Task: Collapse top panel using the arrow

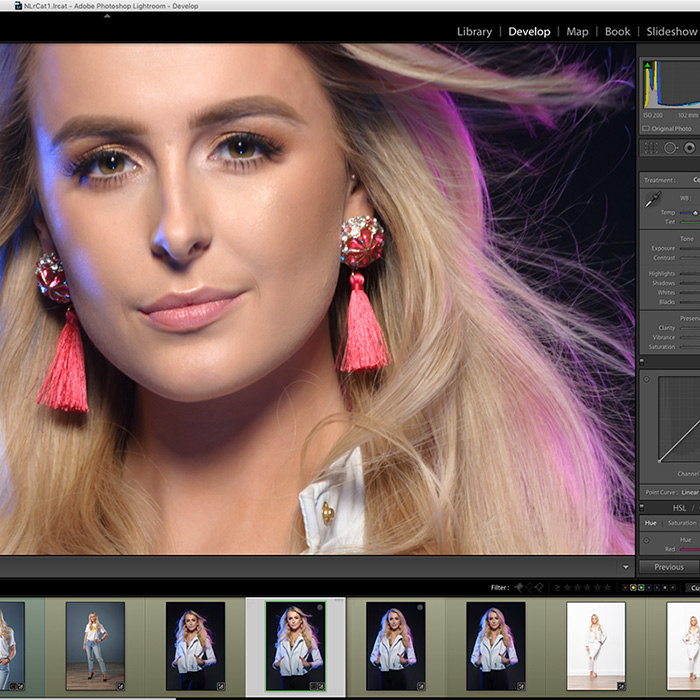Action: (107, 16)
